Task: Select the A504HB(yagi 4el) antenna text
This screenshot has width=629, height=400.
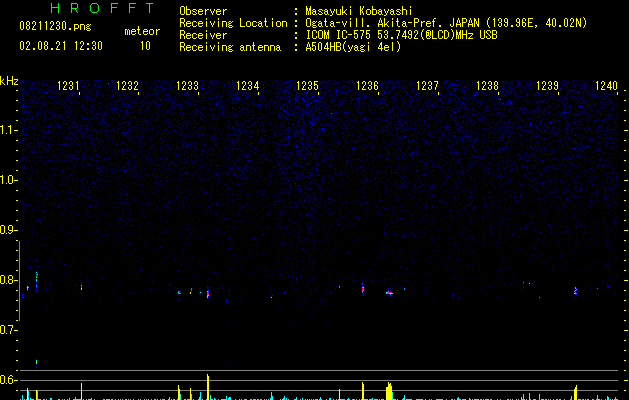Action: pyautogui.click(x=353, y=47)
